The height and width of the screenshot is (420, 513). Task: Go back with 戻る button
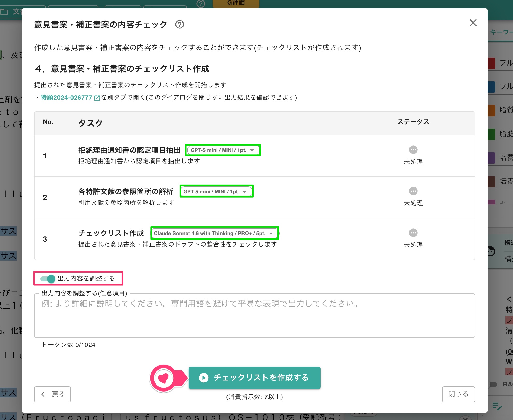(53, 394)
